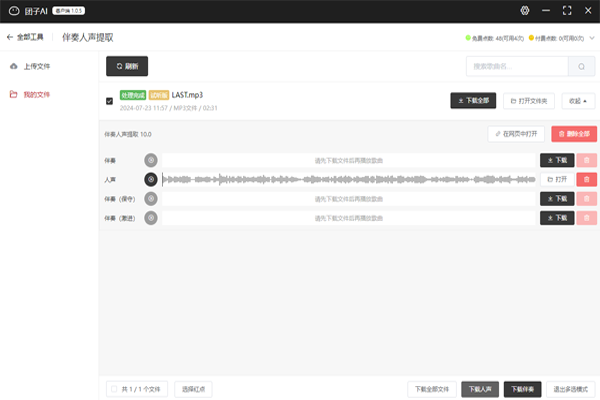
Task: Focus the file search input field
Action: 516,66
